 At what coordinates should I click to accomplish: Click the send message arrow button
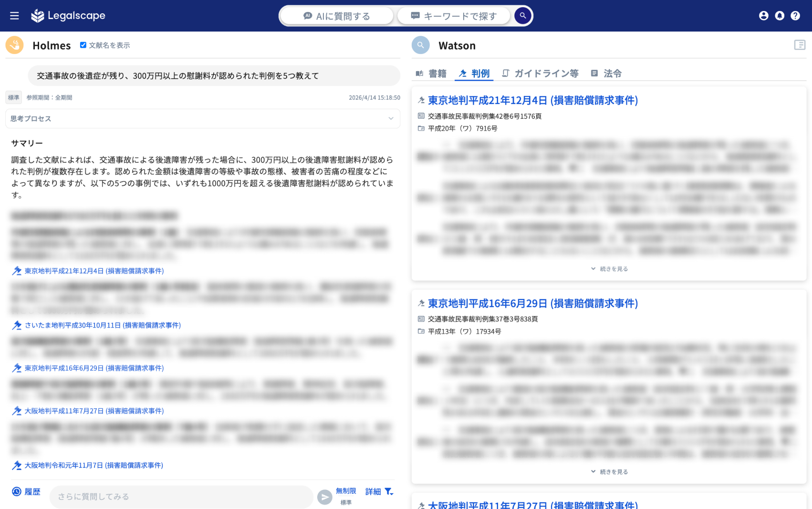(325, 497)
